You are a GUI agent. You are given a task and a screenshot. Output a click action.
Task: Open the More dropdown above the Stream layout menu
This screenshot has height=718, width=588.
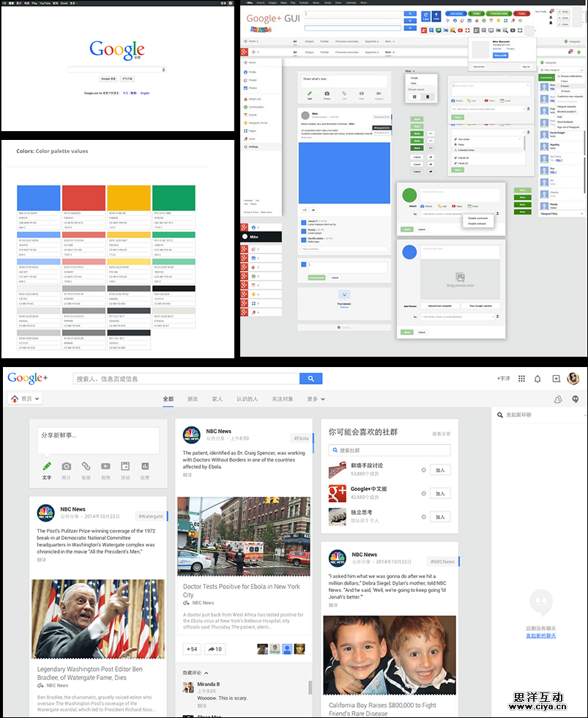[410, 71]
